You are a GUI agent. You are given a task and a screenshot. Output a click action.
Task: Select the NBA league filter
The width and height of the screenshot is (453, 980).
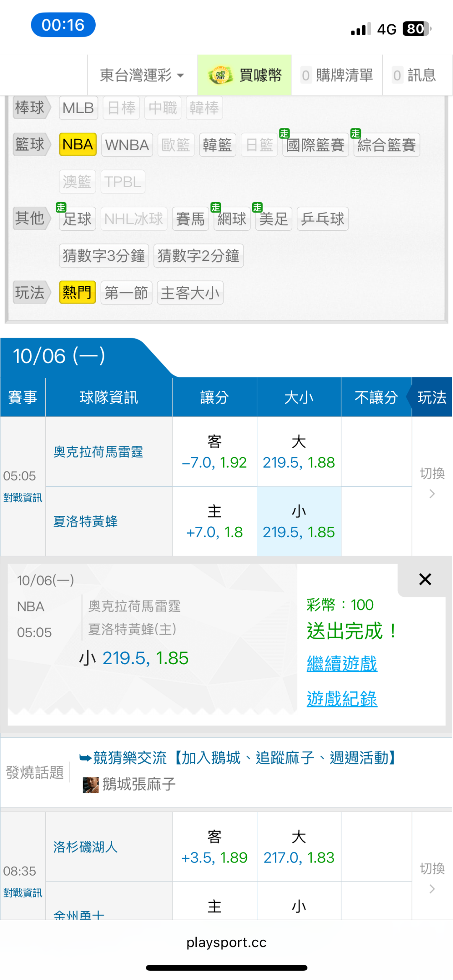pyautogui.click(x=78, y=145)
